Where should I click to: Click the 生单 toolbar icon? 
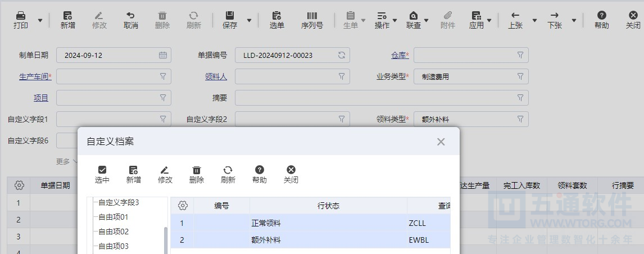tap(351, 16)
